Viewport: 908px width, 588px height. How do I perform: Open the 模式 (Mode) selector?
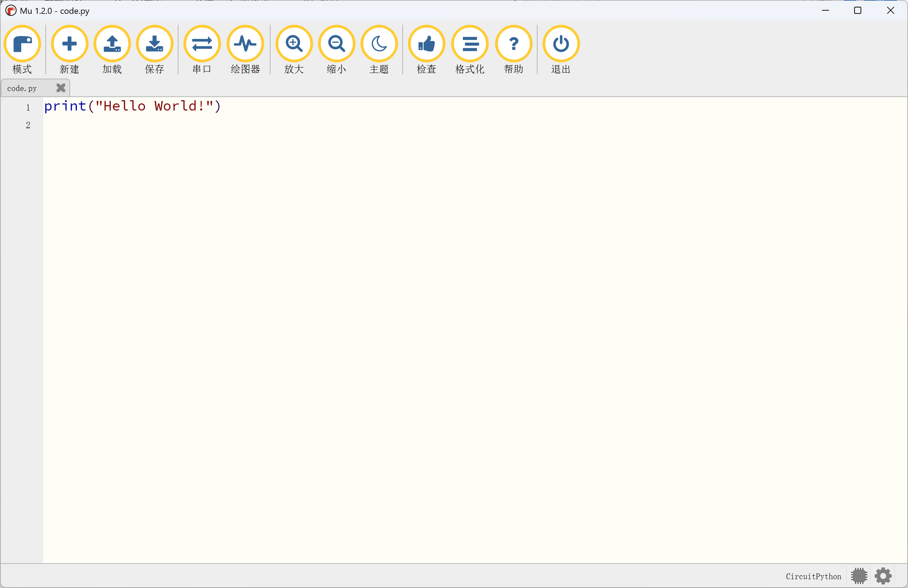[22, 44]
